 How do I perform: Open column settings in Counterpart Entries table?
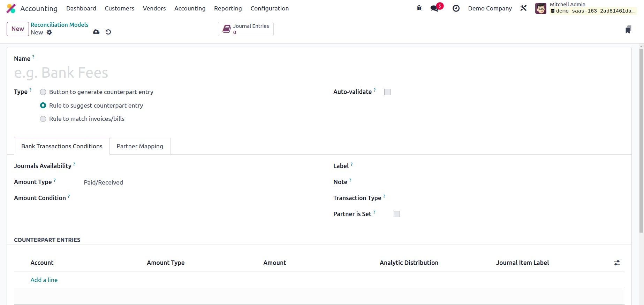coord(617,263)
